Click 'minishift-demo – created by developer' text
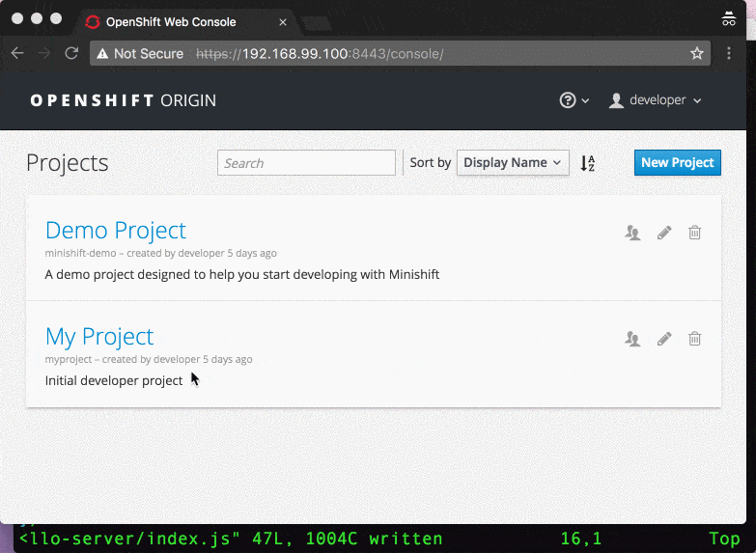This screenshot has width=756, height=553. (160, 253)
